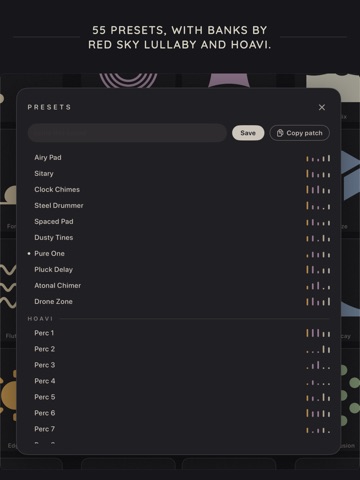Viewport: 360px width, 480px height.
Task: Click the Dusty Tines level bars icon
Action: click(x=318, y=238)
